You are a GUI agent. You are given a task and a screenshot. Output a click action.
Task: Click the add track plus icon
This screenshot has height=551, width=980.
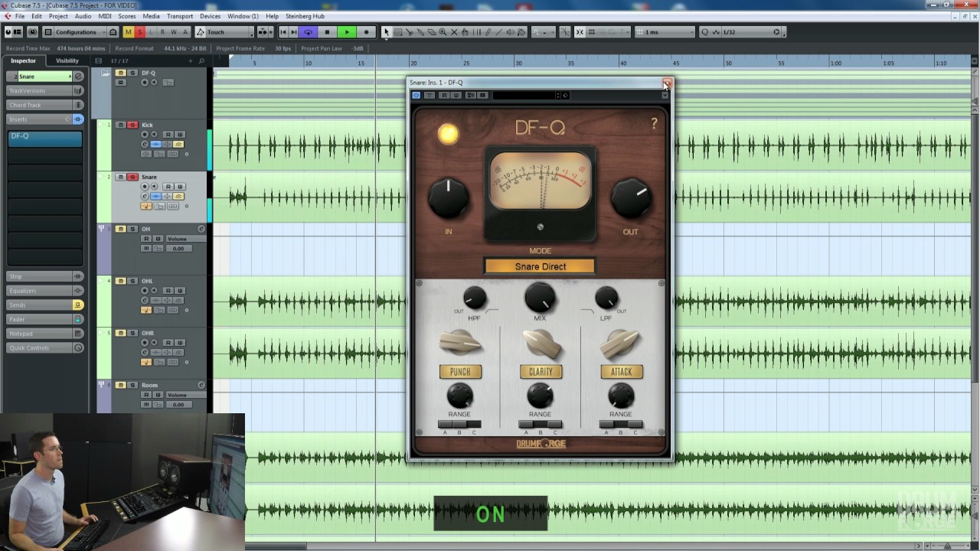pyautogui.click(x=191, y=60)
